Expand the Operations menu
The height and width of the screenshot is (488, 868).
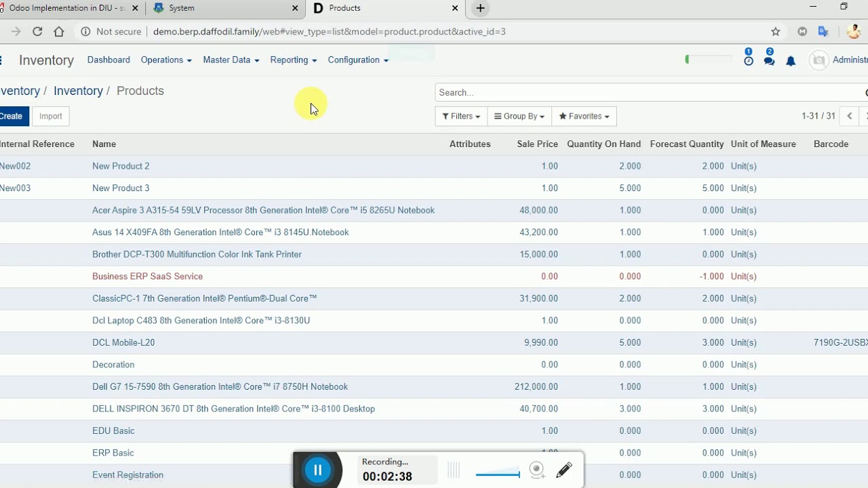click(x=166, y=60)
